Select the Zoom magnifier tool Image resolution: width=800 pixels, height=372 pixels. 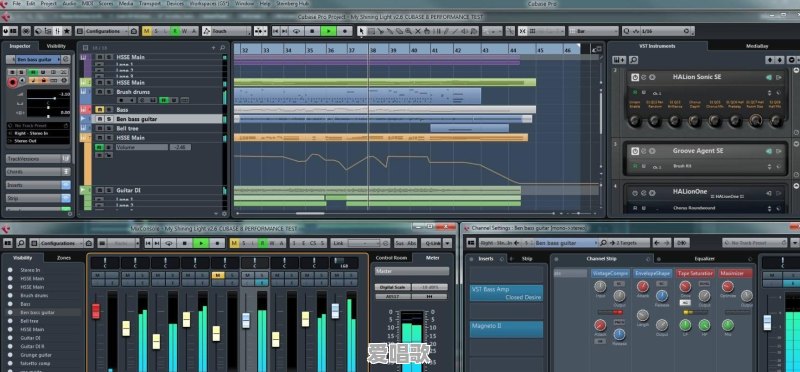click(408, 31)
